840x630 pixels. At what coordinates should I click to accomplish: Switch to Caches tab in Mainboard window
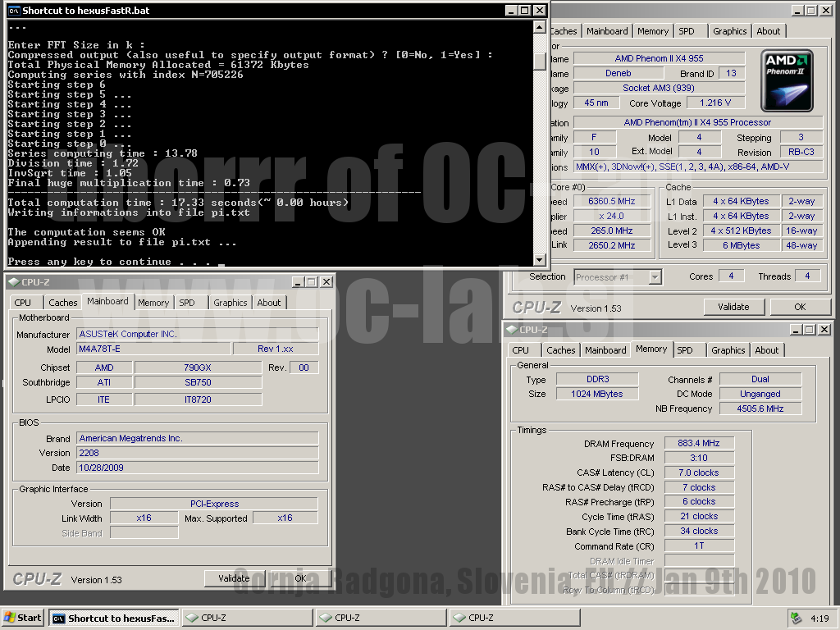click(62, 303)
